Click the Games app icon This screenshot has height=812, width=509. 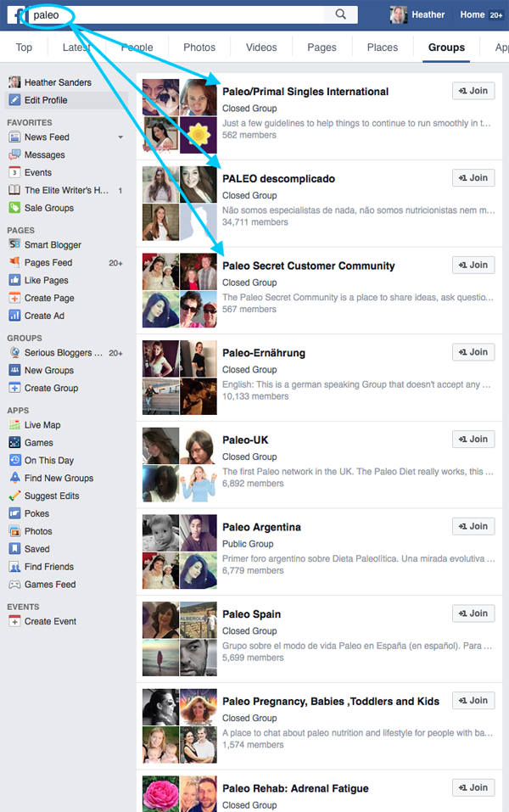14,442
